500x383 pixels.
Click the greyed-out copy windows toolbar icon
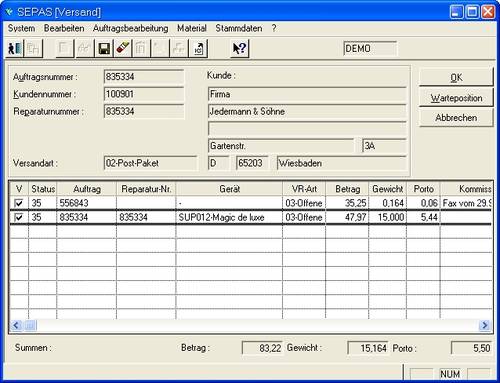33,49
